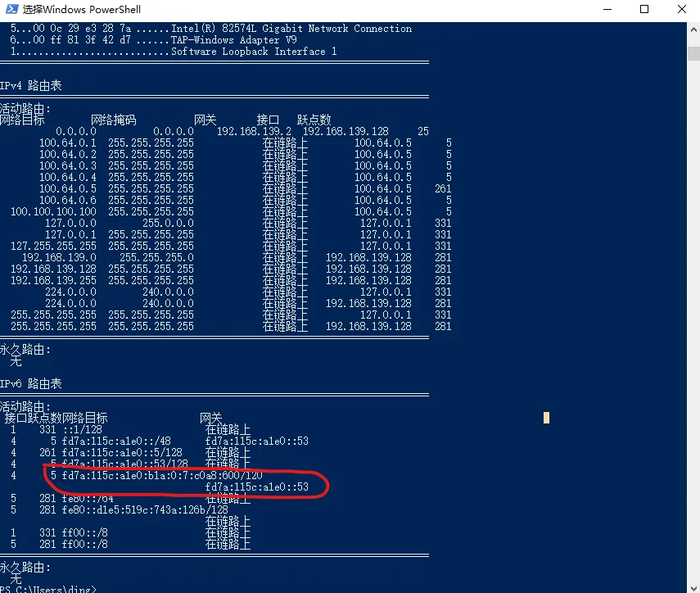Click the PS C:\Users\ding> prompt line

[47, 589]
